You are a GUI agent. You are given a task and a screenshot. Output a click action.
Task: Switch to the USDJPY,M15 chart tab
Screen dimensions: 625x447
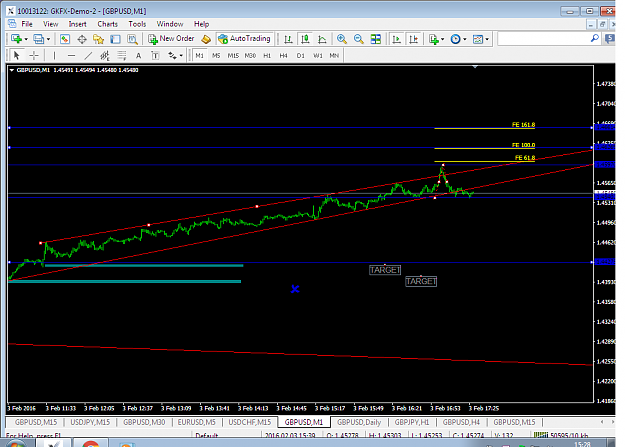[x=90, y=422]
